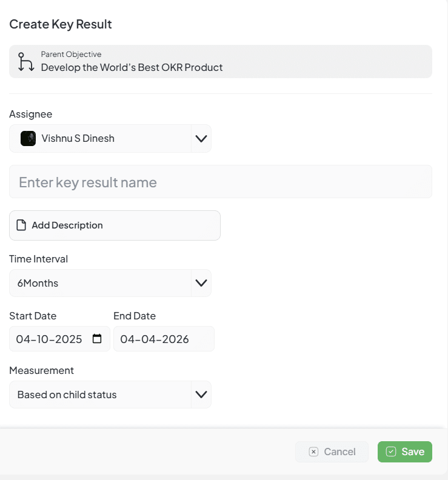
Task: Click the End Date field 04-04-2026
Action: tap(164, 339)
